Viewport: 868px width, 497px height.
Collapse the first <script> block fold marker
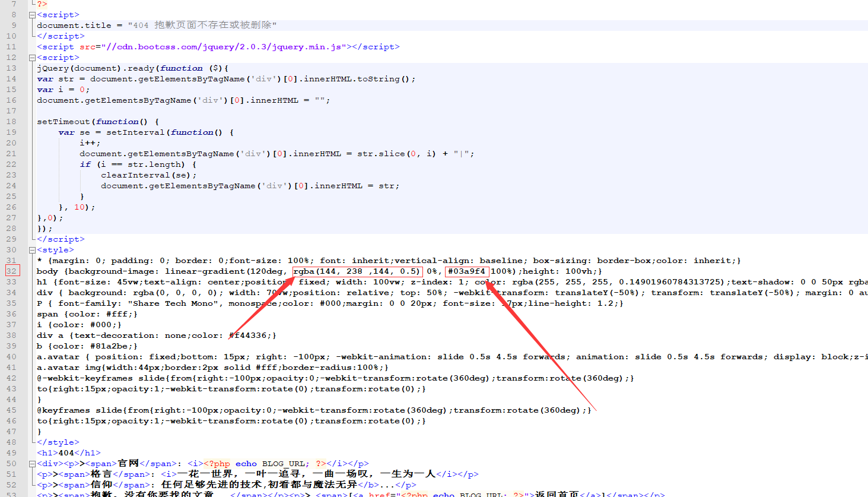32,15
